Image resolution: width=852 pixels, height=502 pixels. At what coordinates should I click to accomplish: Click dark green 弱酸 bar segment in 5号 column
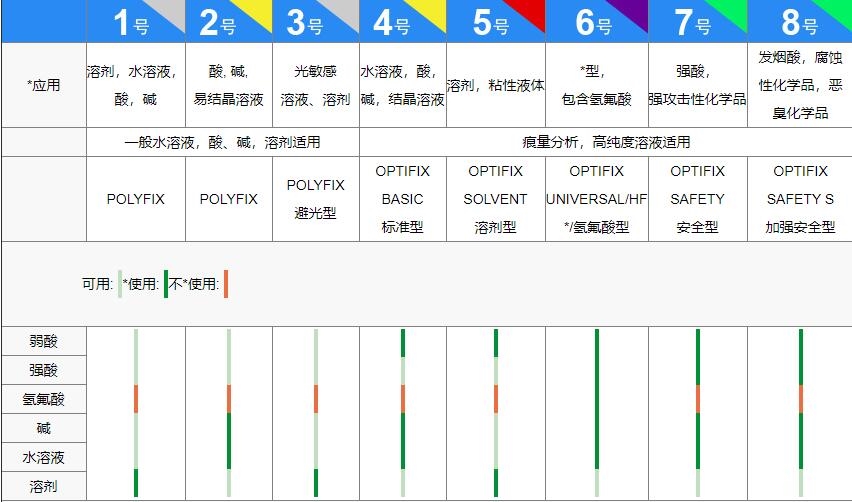(496, 343)
